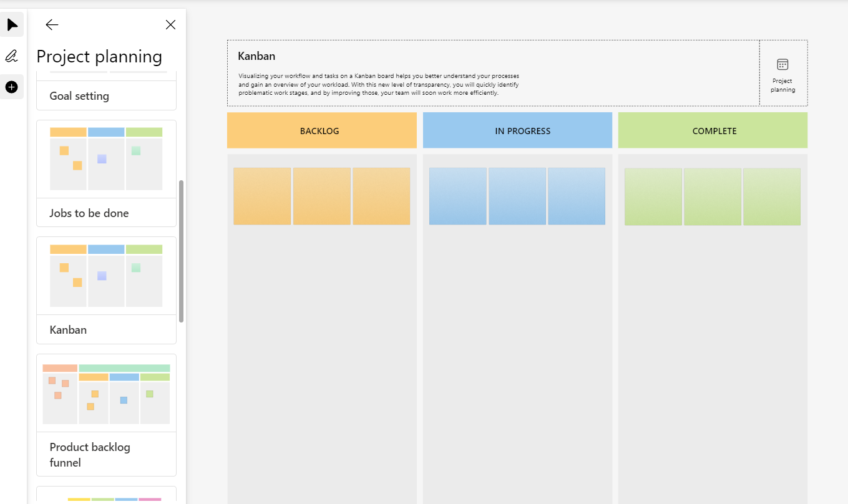The height and width of the screenshot is (504, 848).
Task: Click the template panel scrollbar
Action: click(182, 251)
